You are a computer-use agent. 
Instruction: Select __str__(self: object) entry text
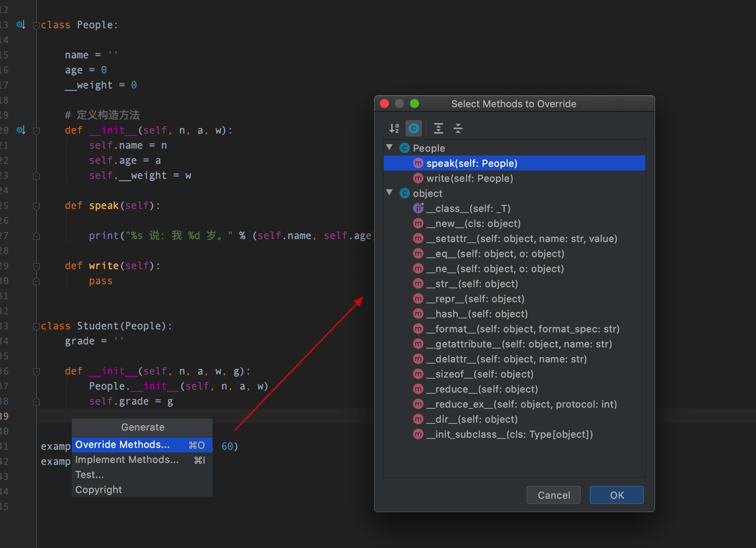pyautogui.click(x=472, y=284)
